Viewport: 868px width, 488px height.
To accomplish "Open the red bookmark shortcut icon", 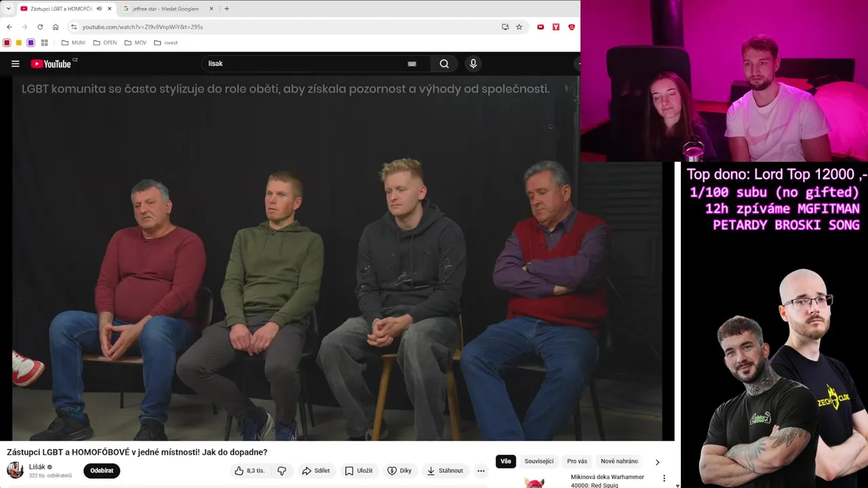I will coord(7,43).
